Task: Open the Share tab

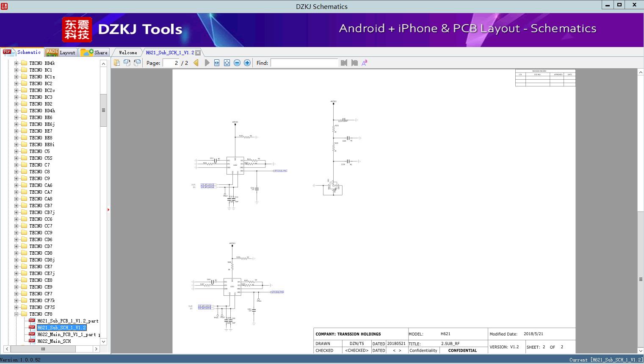Action: pyautogui.click(x=95, y=53)
